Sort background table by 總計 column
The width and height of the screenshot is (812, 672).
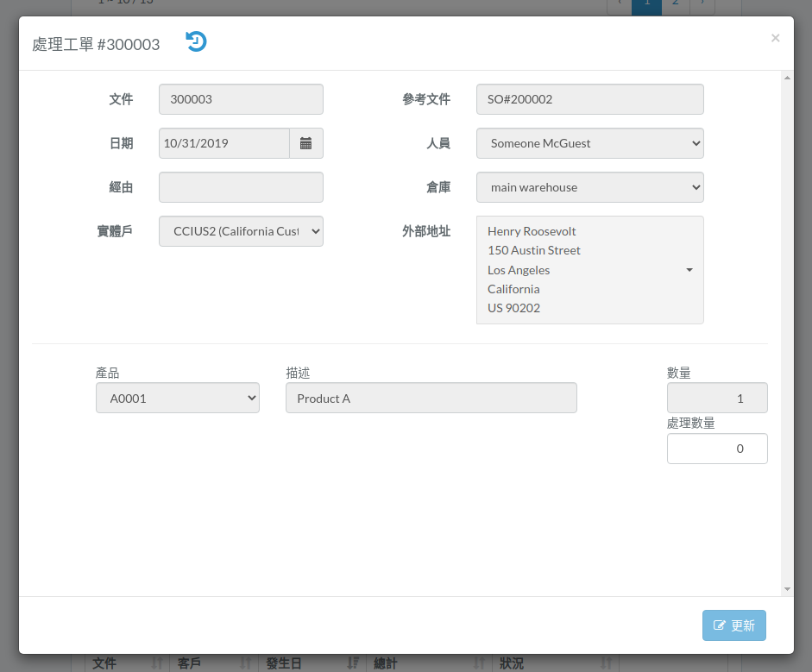point(430,663)
